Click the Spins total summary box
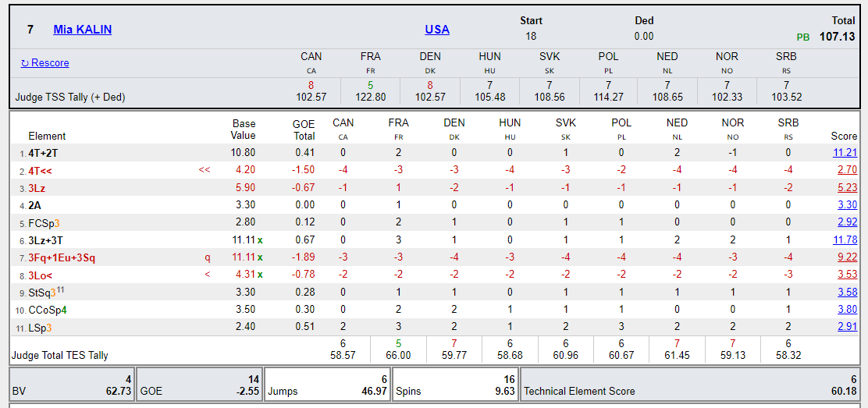The image size is (868, 408). 454,385
